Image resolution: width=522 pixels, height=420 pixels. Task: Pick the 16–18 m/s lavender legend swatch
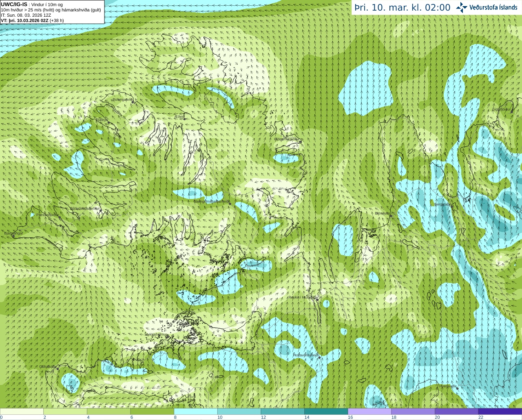[x=369, y=411]
